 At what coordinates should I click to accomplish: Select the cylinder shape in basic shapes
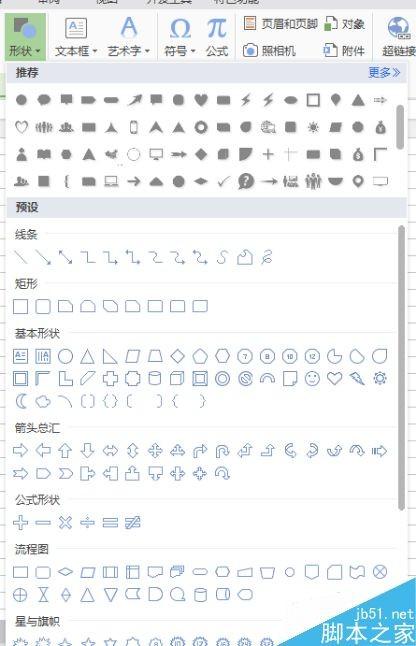[x=155, y=378]
